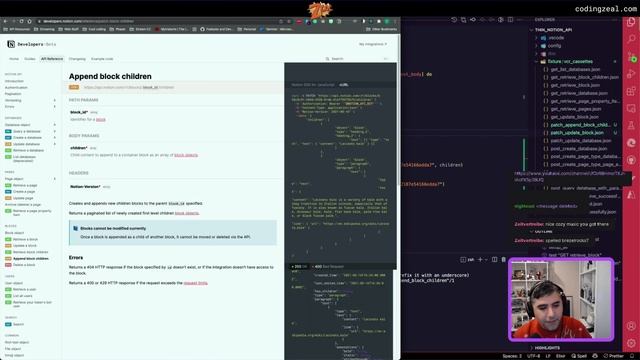Open the Home tab on Notion Developers
This screenshot has width=640, height=360.
[x=14, y=59]
